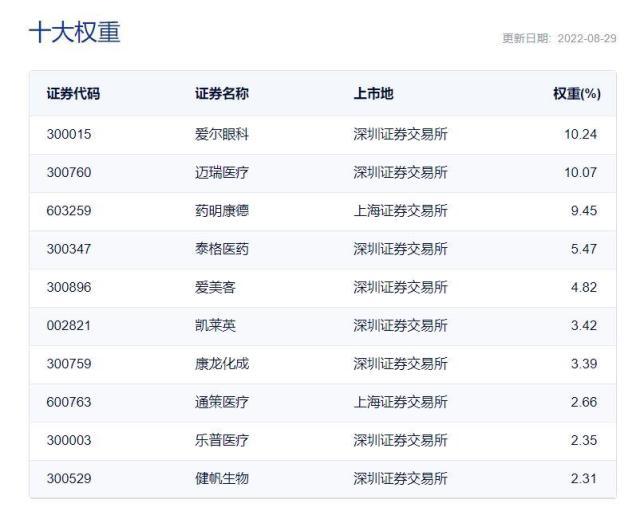
Task: Select security code 002821
Action: pyautogui.click(x=69, y=325)
